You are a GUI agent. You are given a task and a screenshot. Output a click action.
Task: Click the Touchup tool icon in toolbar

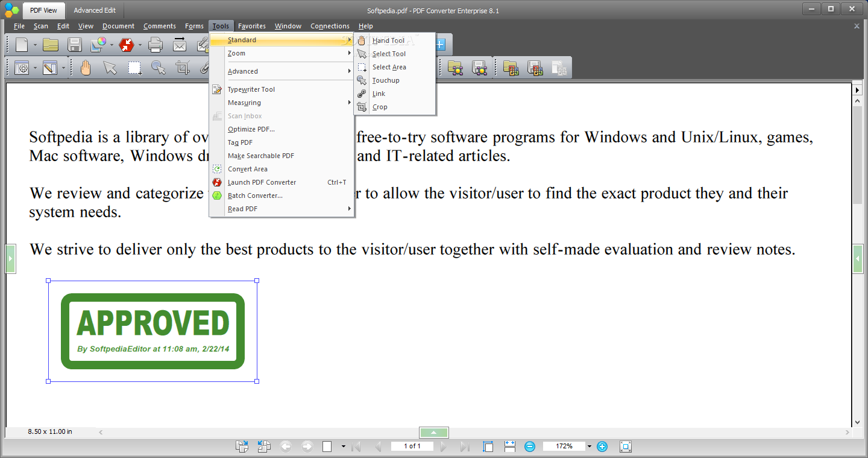tap(159, 68)
